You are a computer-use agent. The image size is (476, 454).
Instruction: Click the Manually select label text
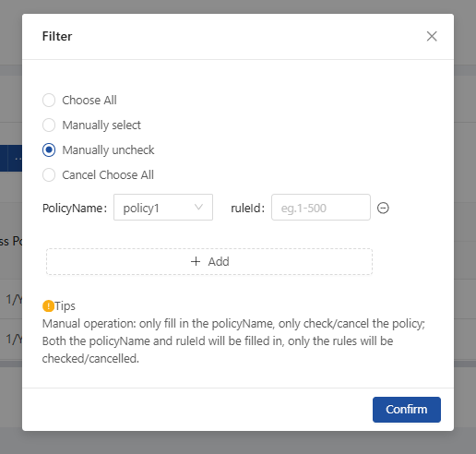(101, 125)
